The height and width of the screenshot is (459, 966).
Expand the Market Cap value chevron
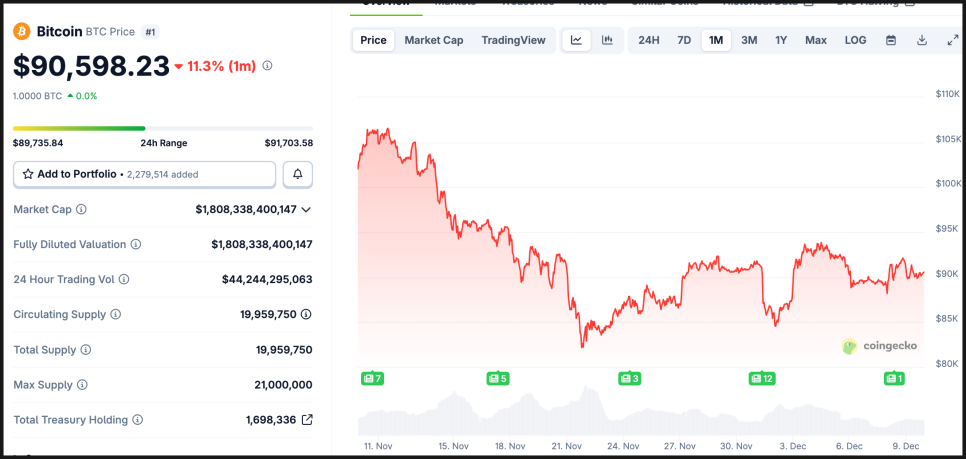(x=306, y=210)
